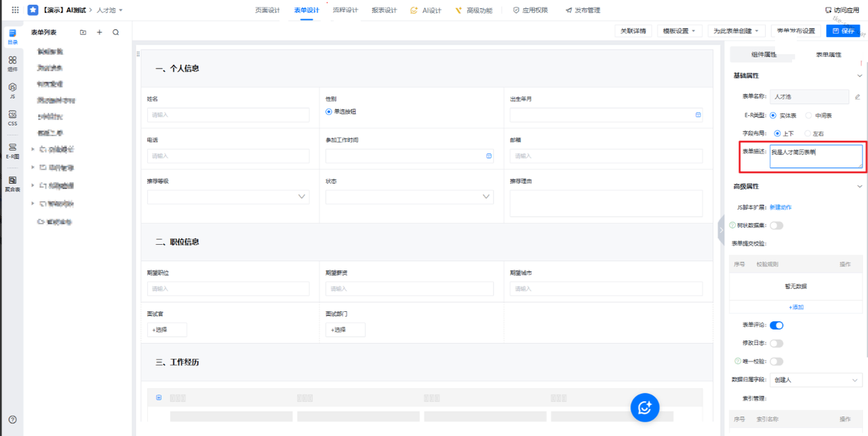Click the 新建动作 link

[x=780, y=207]
